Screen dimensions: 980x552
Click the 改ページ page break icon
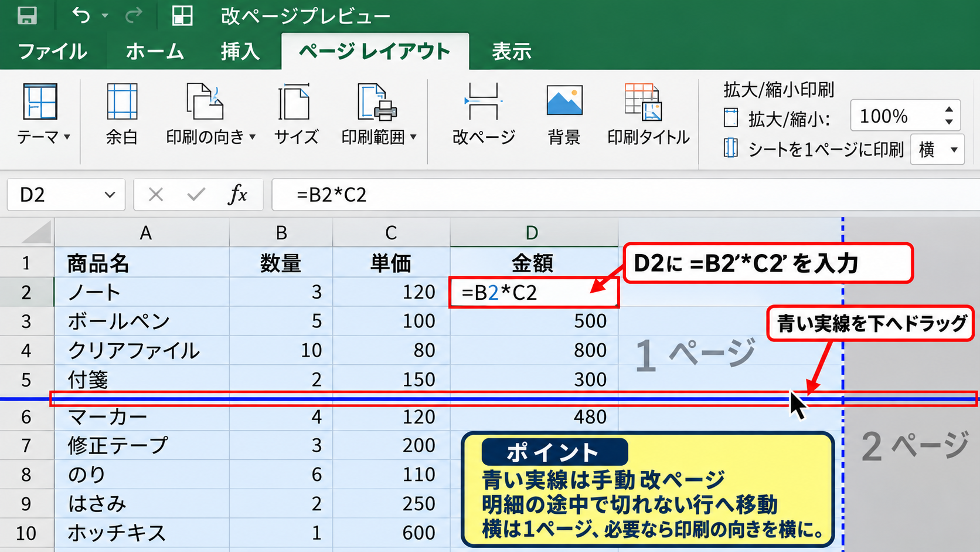(x=484, y=101)
